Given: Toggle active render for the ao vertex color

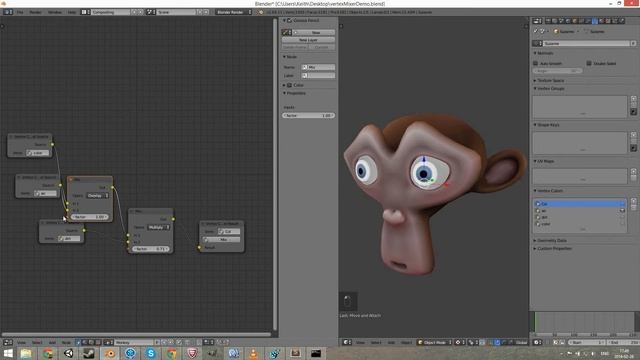Looking at the screenshot, I should 622,211.
